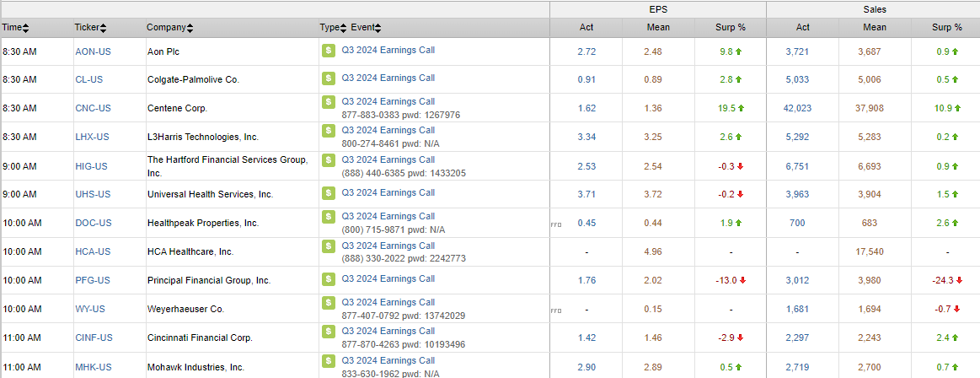The width and height of the screenshot is (980, 378).
Task: Click the green earnings icon for L3Harris Technologies
Action: pos(328,131)
